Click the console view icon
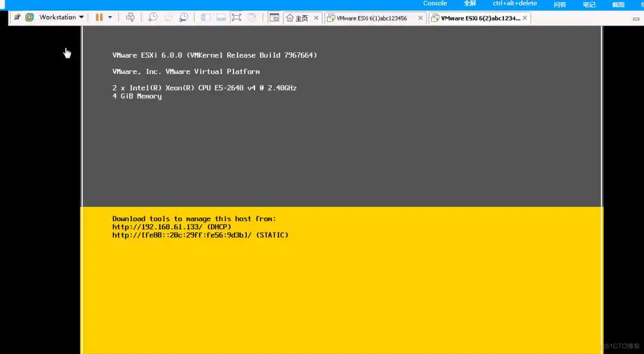The image size is (644, 354). (x=274, y=17)
